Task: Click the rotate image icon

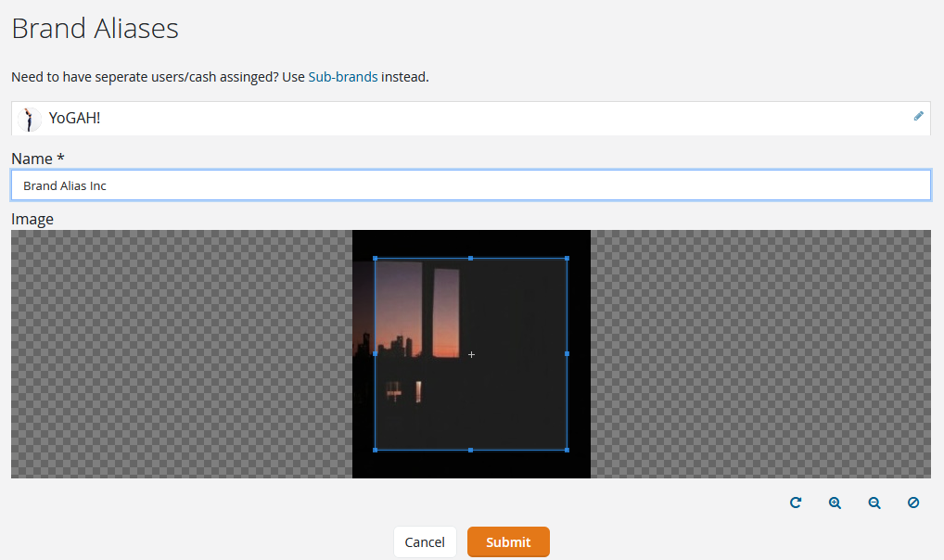Action: [x=796, y=503]
